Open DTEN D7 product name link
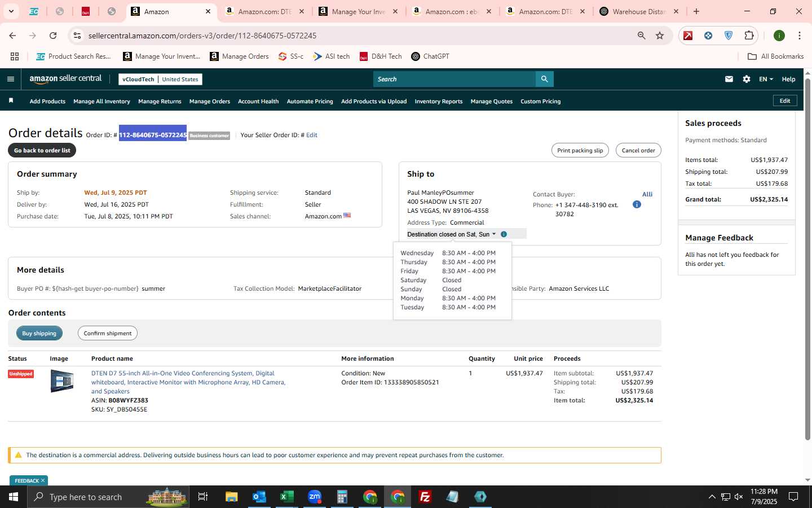This screenshot has height=508, width=812. pos(188,382)
